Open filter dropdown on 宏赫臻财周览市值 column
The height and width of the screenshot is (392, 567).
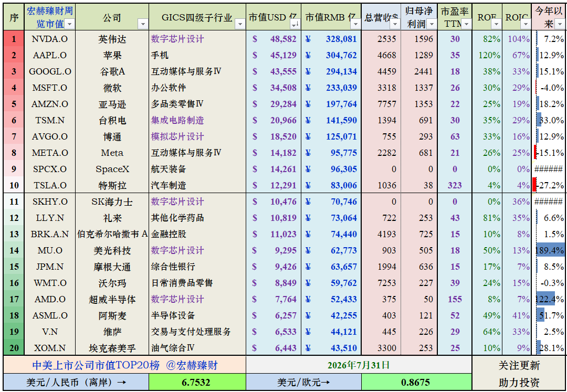click(x=70, y=24)
